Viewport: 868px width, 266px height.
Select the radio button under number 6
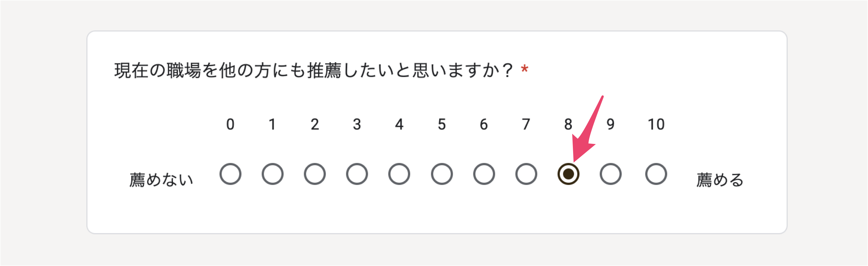(x=484, y=174)
